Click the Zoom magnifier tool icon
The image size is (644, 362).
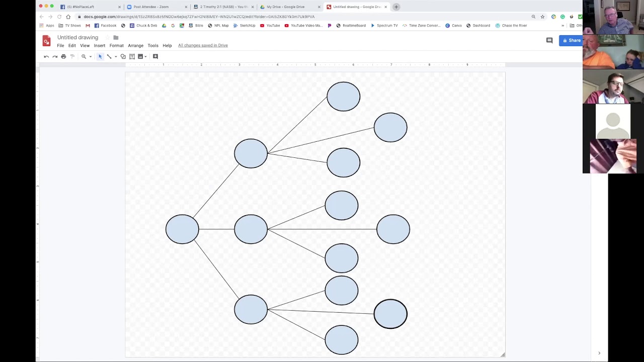(x=84, y=56)
